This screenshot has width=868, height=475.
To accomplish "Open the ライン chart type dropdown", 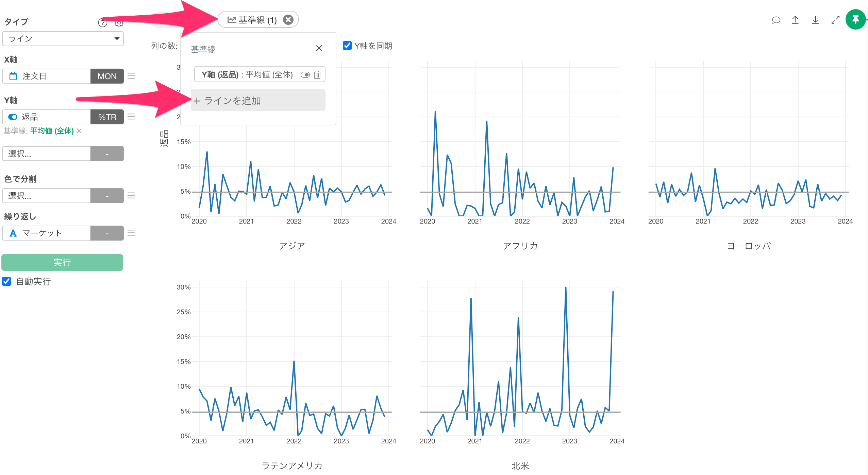I will 63,39.
